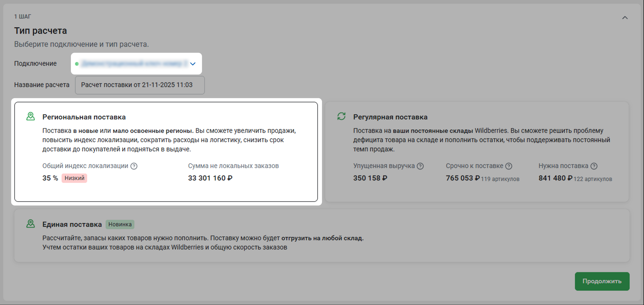Edit the Название расчета input field
Viewport: 644px width, 305px height.
139,85
